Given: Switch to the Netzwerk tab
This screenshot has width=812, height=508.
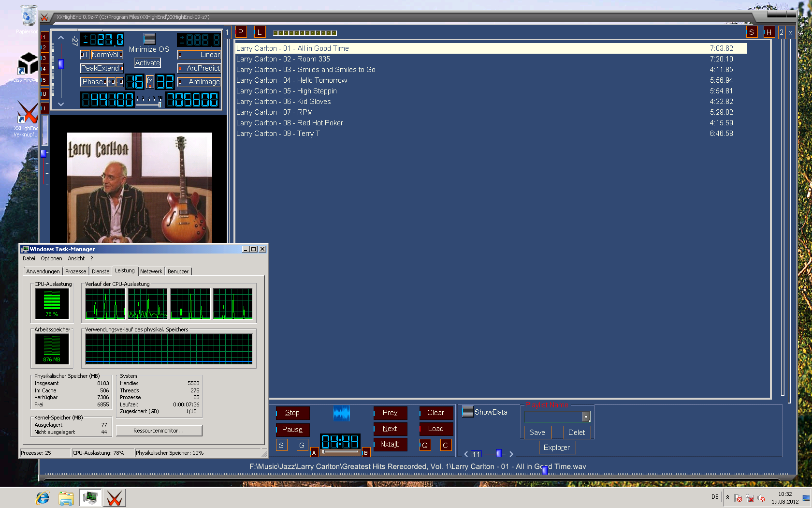Looking at the screenshot, I should pyautogui.click(x=151, y=271).
